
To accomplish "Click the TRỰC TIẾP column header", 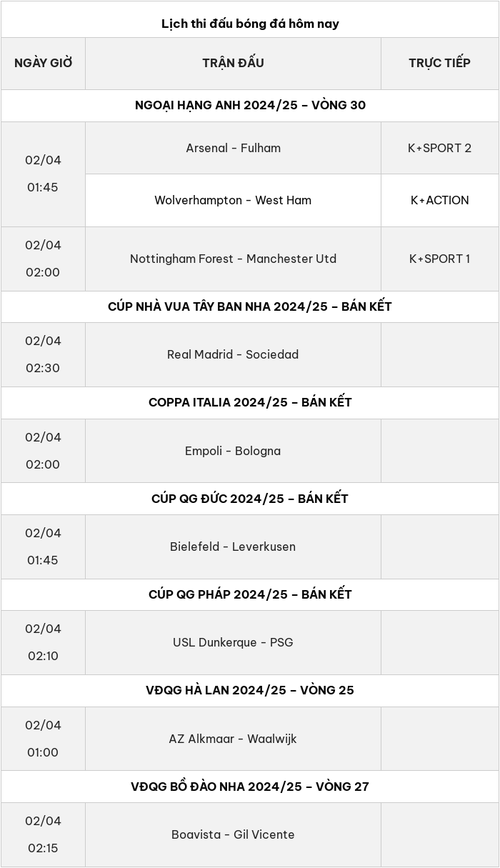I will [440, 63].
